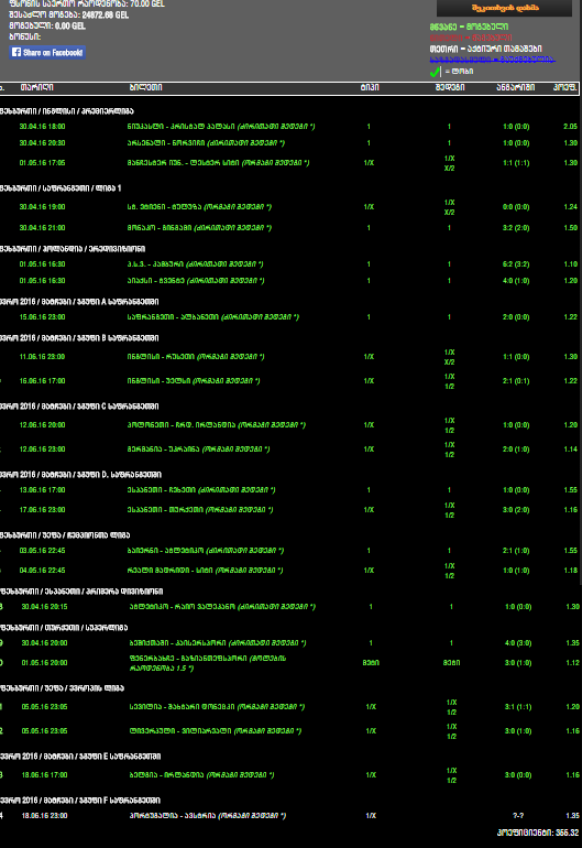Click the green checkmark icon in the legend
This screenshot has height=848, width=582.
point(435,71)
